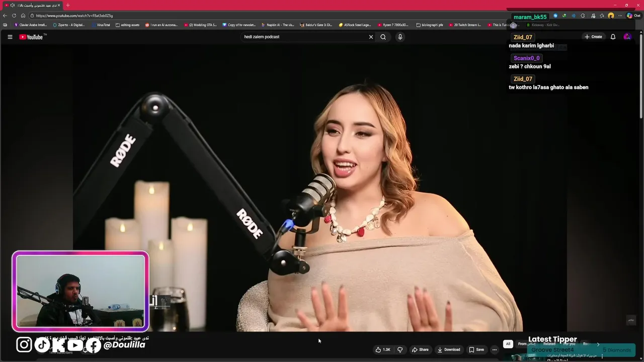Open more actions ellipsis under video
644x362 pixels.
494,349
